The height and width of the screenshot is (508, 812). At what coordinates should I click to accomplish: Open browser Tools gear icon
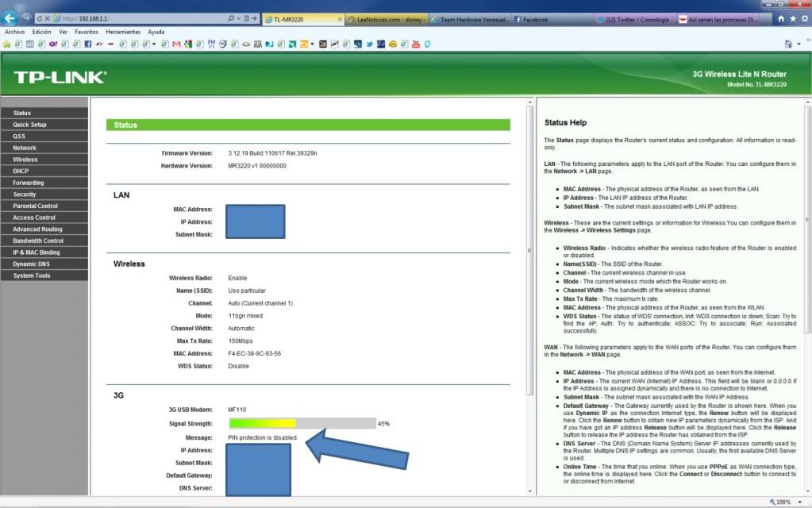pyautogui.click(x=804, y=18)
